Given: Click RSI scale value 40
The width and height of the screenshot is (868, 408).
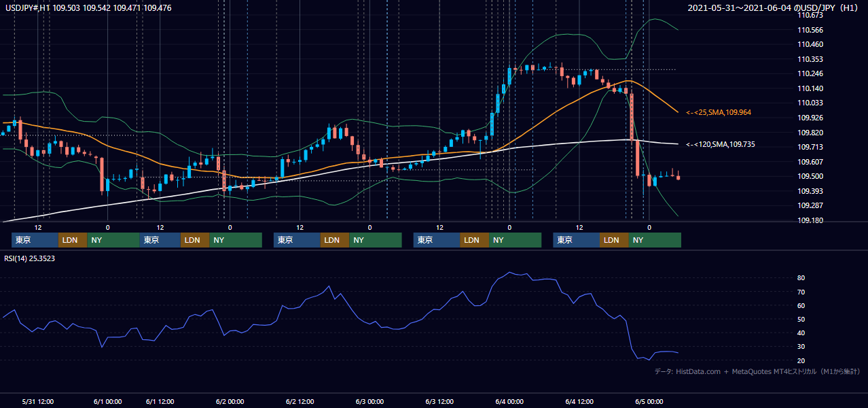Looking at the screenshot, I should [x=801, y=333].
